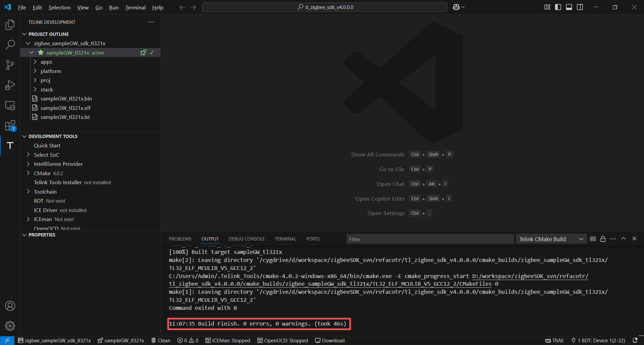Expand the Select SoC item
This screenshot has height=345, width=644.
[28, 155]
